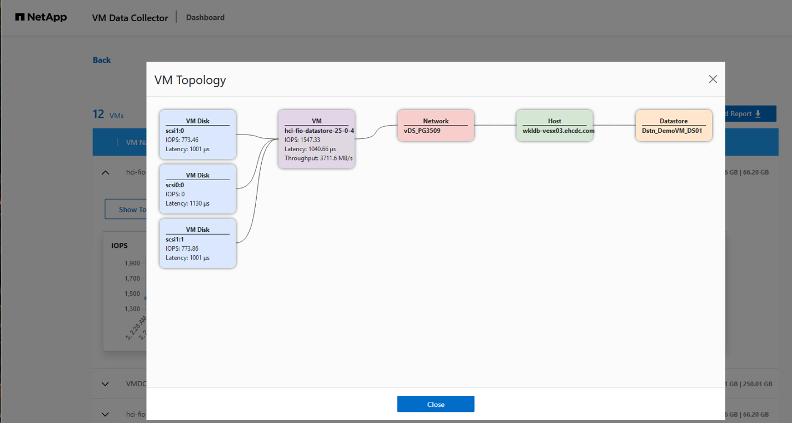The width and height of the screenshot is (792, 424).
Task: Click the VM Topology dialog title
Action: point(190,79)
